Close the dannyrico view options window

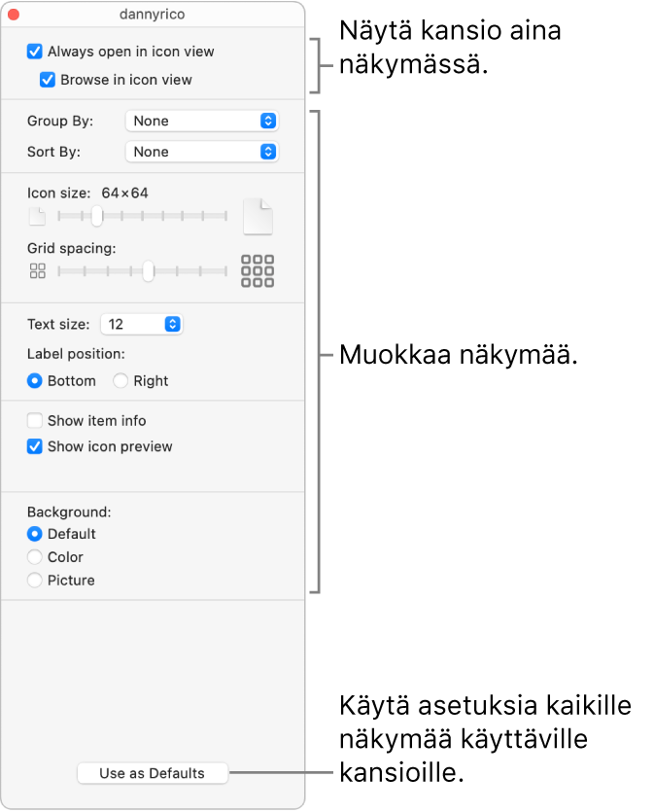pyautogui.click(x=14, y=15)
